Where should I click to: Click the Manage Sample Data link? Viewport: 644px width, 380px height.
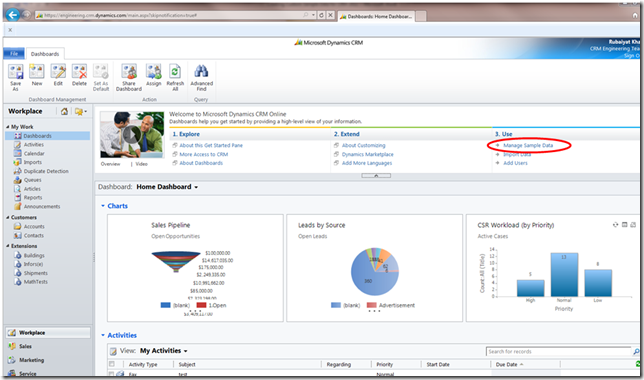click(528, 145)
